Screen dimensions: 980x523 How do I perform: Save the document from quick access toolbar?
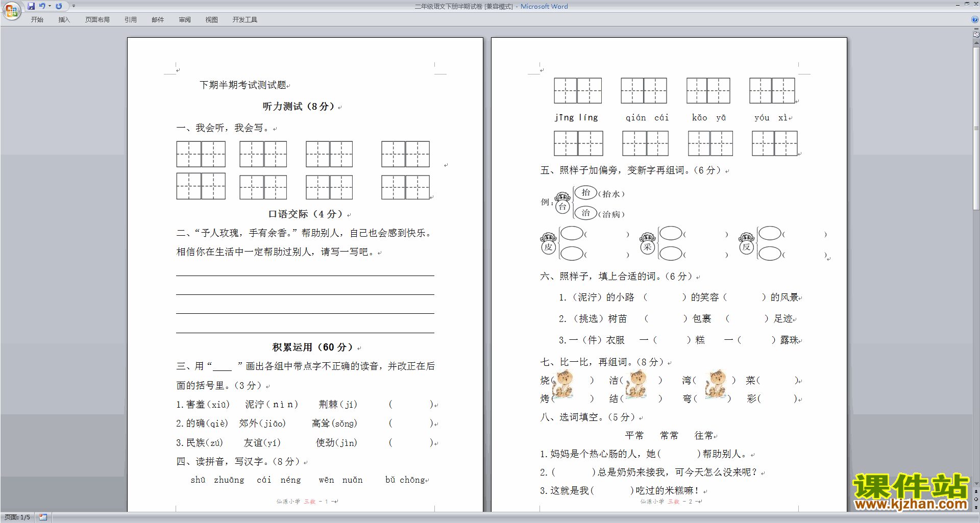31,6
